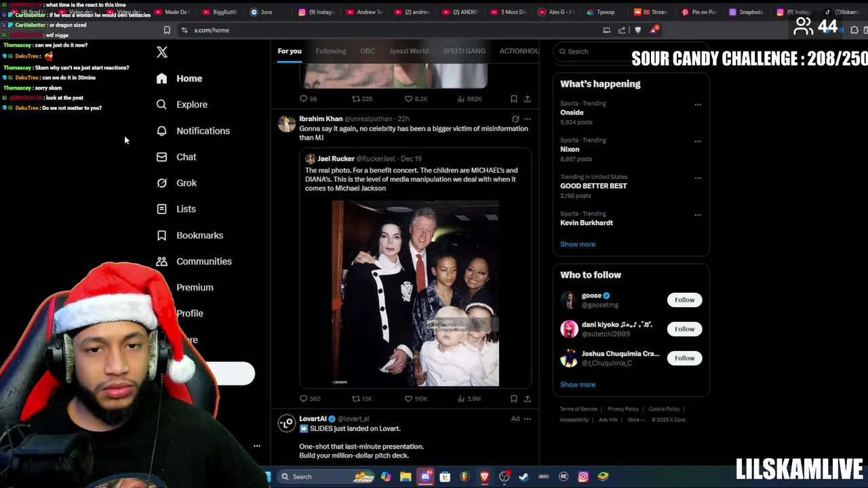Open the quoted Michael Jackson photo
Screen dimensions: 868x488
click(x=416, y=293)
